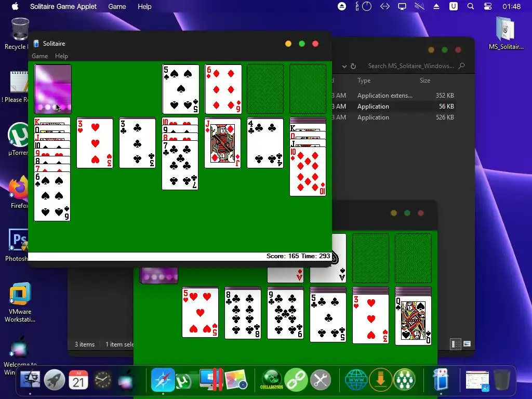The height and width of the screenshot is (399, 532).
Task: Open the Photos slideshow icon in the dock
Action: pyautogui.click(x=236, y=380)
